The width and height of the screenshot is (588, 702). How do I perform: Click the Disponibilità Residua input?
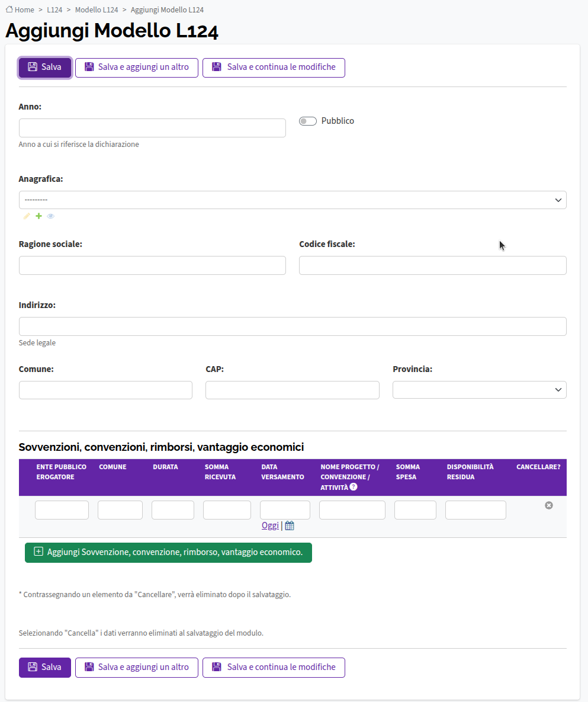(475, 510)
